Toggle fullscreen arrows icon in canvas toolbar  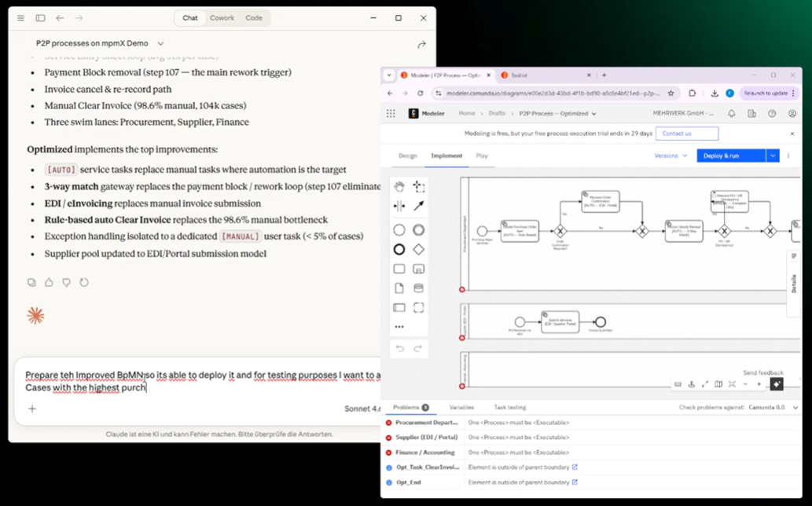click(705, 384)
